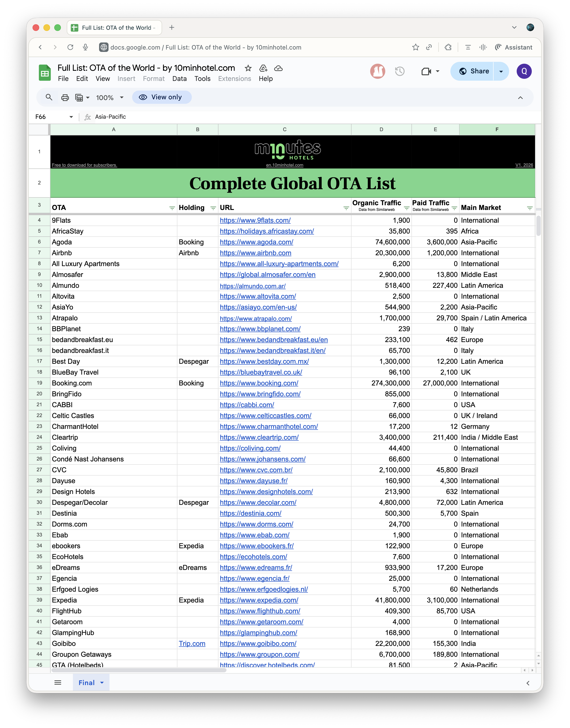Reload the page in browser

point(70,47)
